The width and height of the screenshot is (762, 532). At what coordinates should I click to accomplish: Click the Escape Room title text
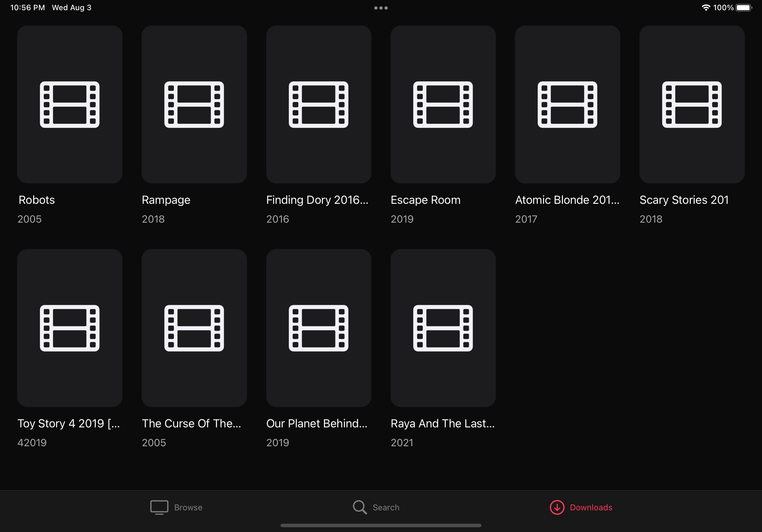425,200
